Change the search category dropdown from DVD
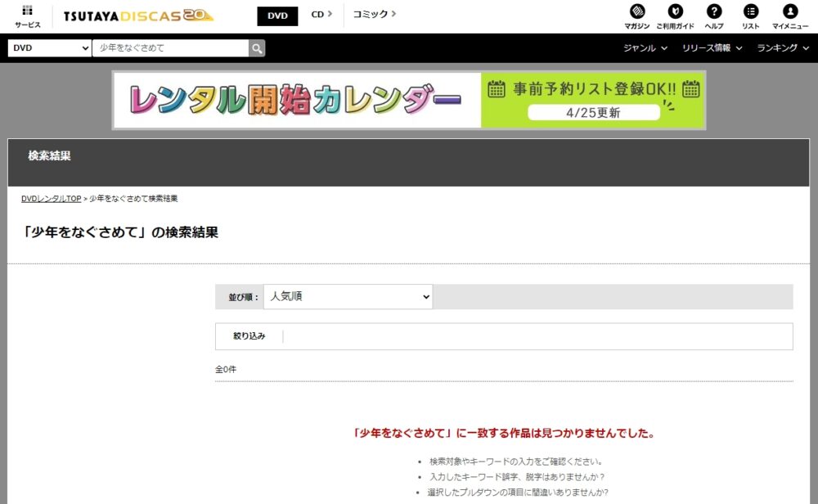Screen dimensions: 818x504 pos(47,47)
